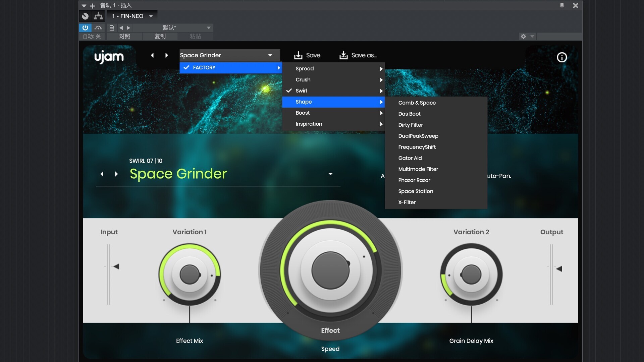Click the Variation 1 Effect Mix knob
Viewport: 644px width, 362px height.
click(190, 275)
